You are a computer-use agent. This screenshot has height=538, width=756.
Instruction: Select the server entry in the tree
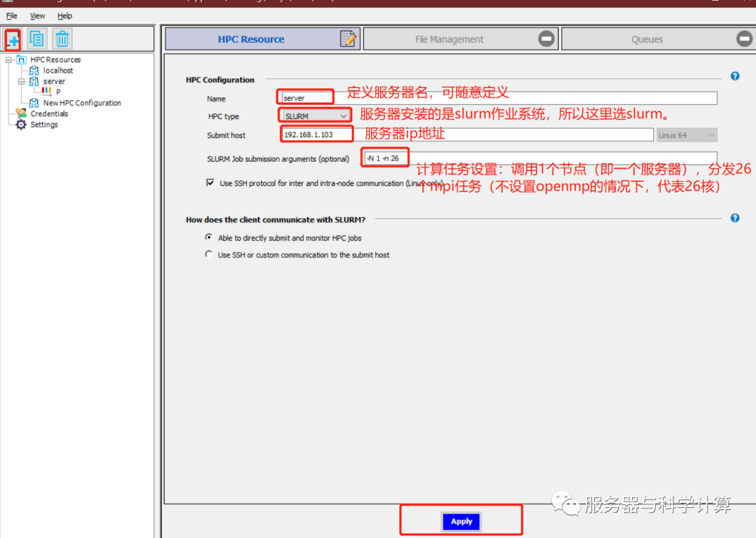(54, 81)
